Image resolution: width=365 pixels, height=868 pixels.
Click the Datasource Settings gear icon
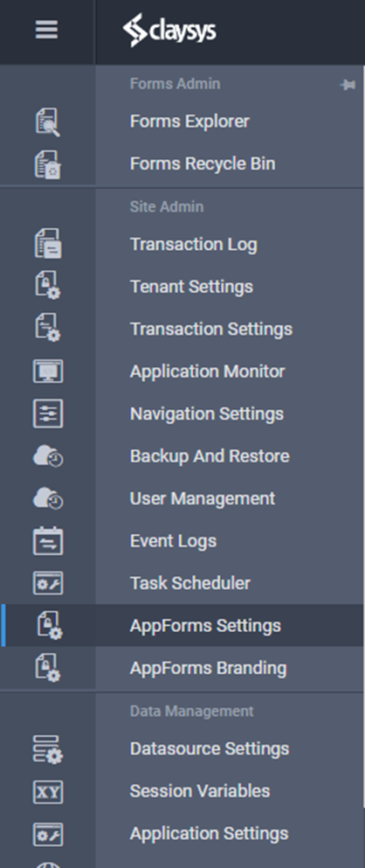point(47,749)
